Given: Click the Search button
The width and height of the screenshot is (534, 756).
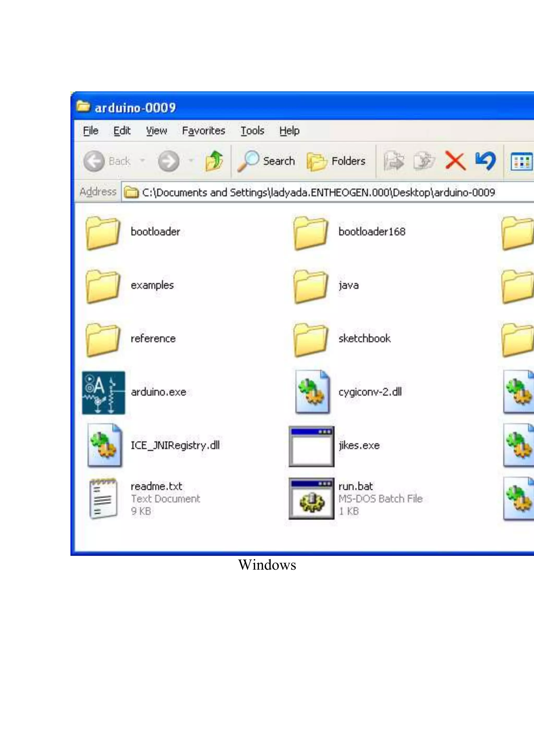Looking at the screenshot, I should coord(266,161).
